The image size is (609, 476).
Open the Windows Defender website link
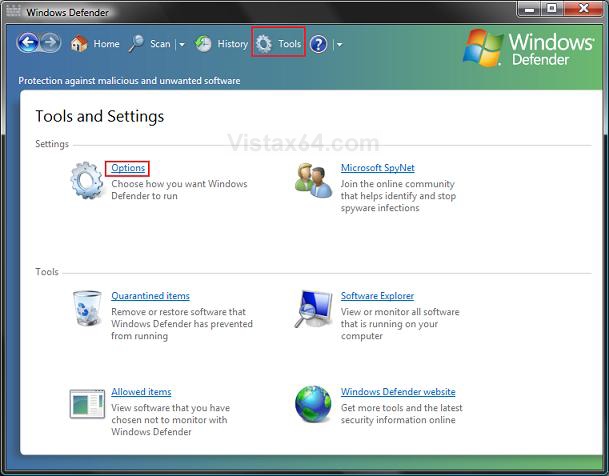click(x=398, y=392)
